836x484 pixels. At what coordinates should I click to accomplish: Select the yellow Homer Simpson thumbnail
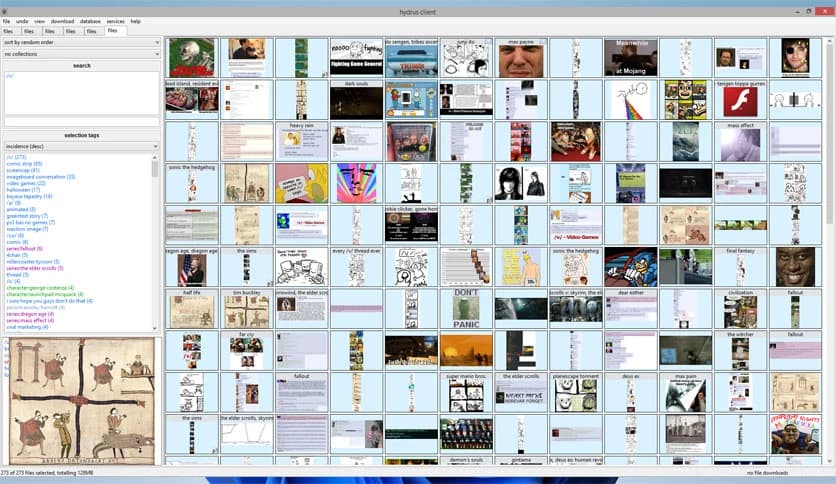point(301,183)
